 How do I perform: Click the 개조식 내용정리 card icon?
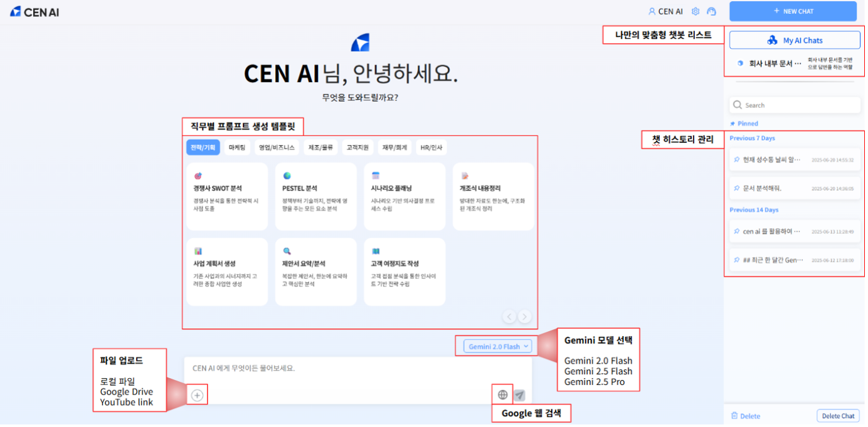[465, 176]
